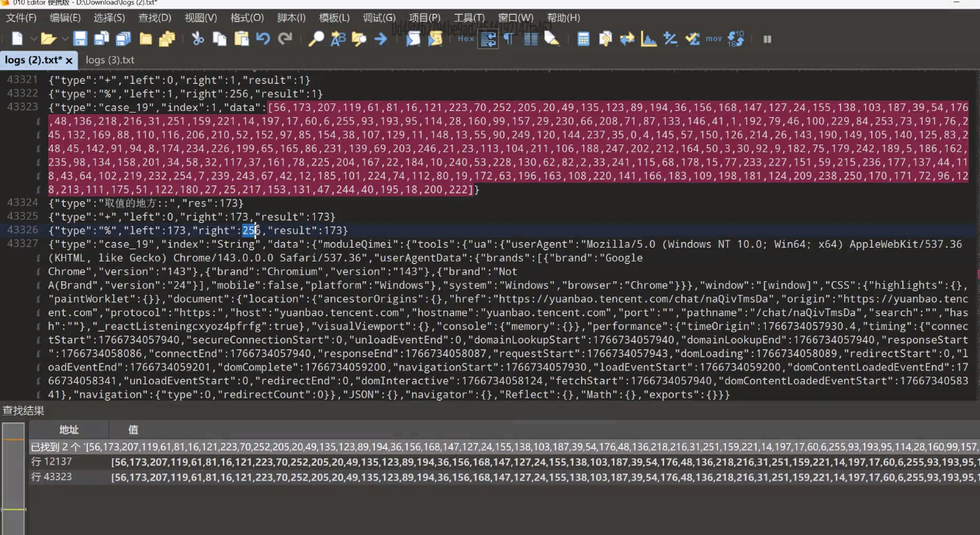Click the 查找结果 panel title

23,410
